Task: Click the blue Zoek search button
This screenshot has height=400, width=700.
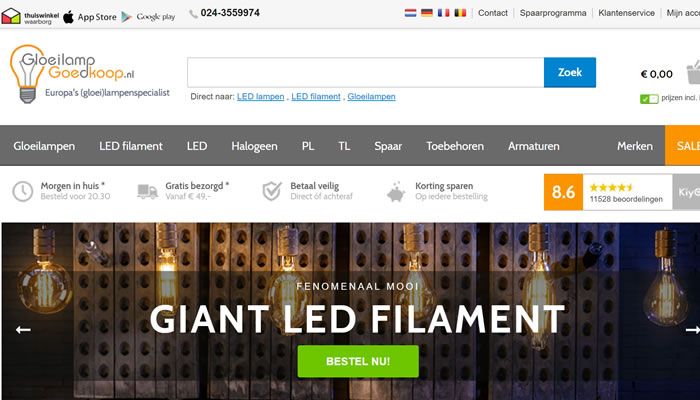Action: click(x=570, y=72)
